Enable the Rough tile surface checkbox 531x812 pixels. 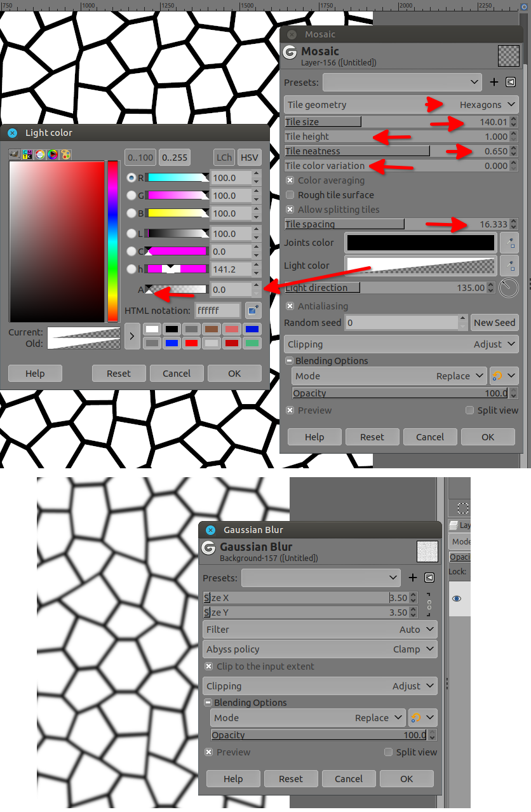coord(290,195)
